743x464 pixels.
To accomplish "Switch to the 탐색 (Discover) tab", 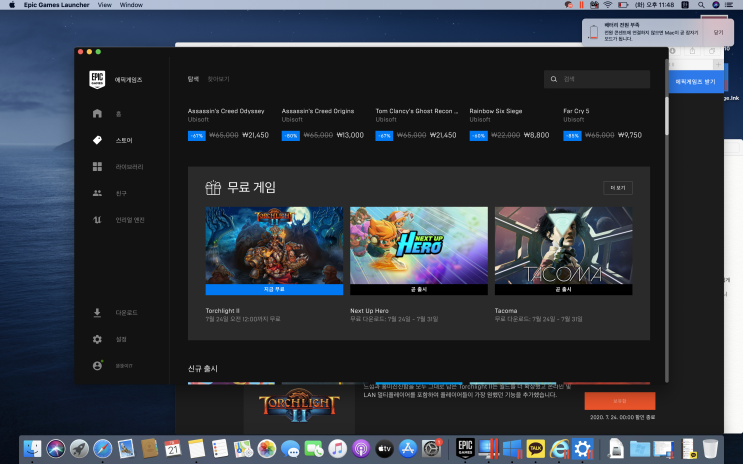I will click(193, 79).
